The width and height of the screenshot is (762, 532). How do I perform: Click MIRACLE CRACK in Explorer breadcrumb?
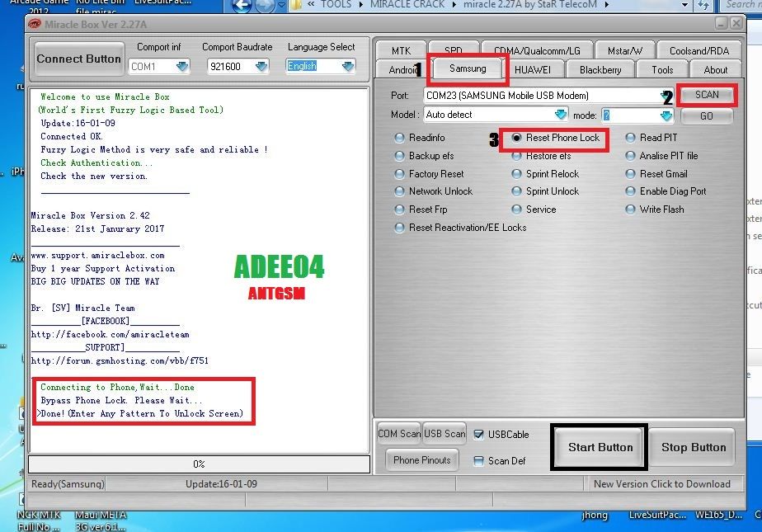(407, 4)
